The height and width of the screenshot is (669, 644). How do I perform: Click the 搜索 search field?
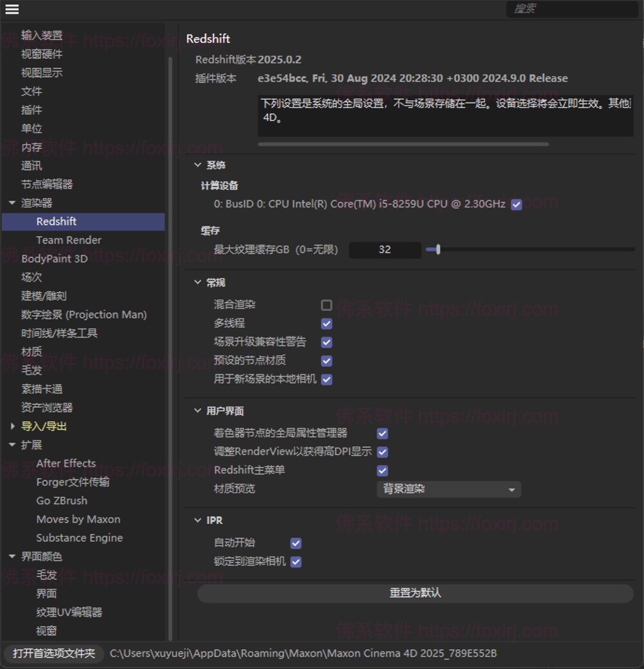(x=572, y=9)
